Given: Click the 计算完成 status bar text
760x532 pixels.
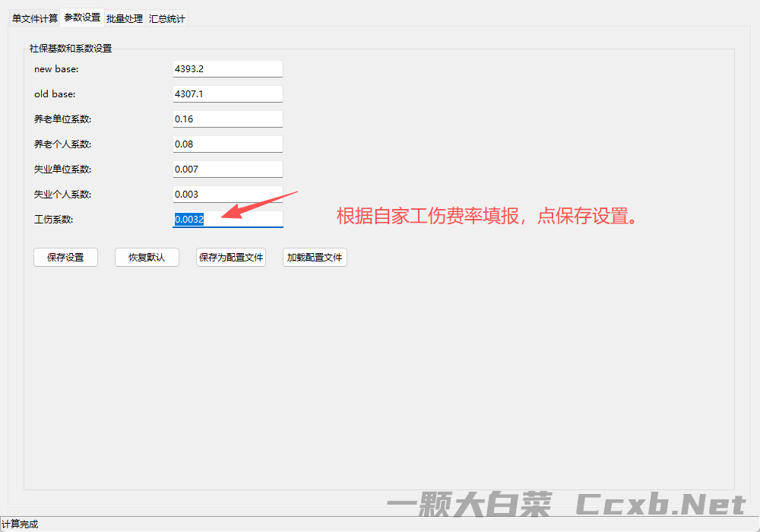Looking at the screenshot, I should [x=20, y=524].
